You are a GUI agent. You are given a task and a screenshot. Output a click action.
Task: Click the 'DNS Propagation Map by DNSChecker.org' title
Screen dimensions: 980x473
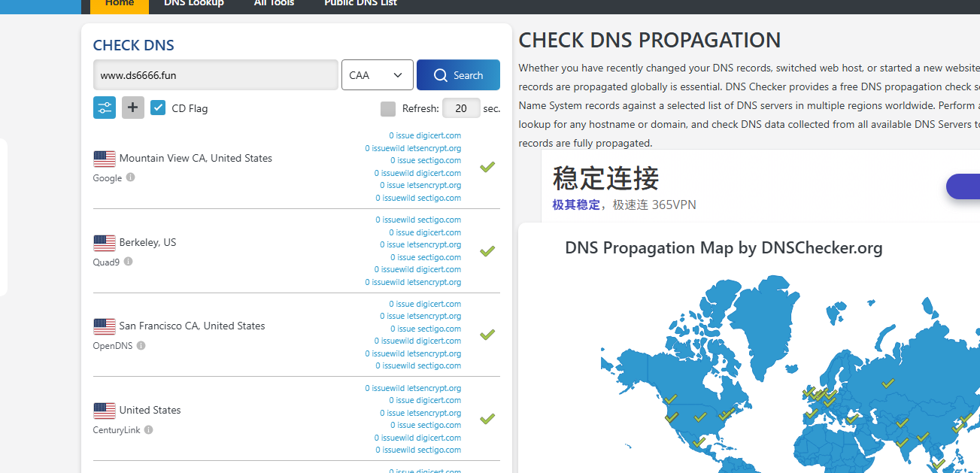click(724, 247)
